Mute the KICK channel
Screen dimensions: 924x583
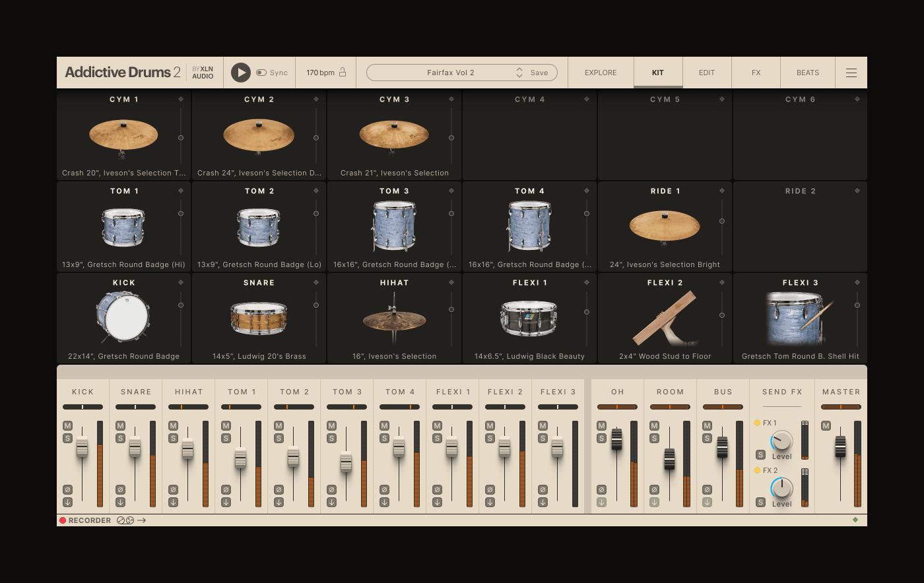click(x=67, y=426)
